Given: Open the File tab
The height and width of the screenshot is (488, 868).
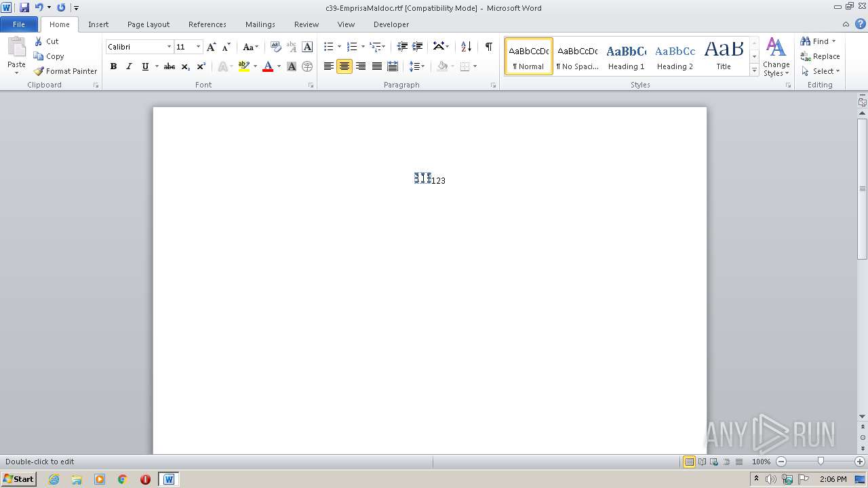Looking at the screenshot, I should point(19,24).
